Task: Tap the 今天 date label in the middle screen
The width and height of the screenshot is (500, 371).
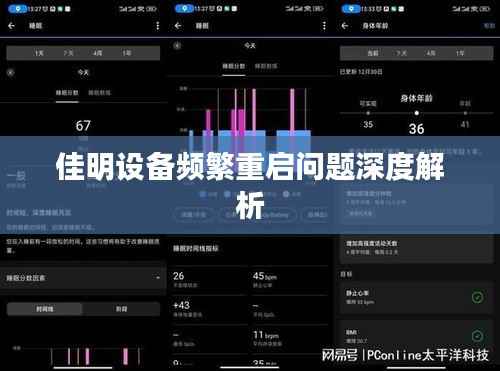Action: [x=250, y=45]
